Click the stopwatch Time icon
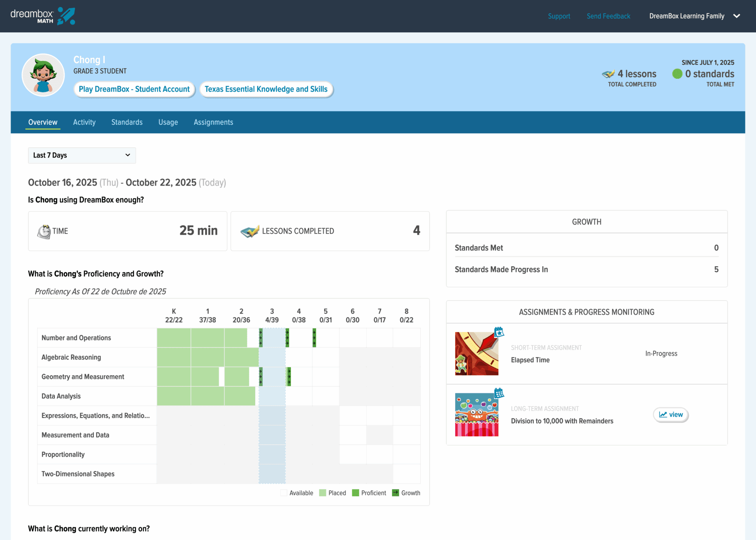 (44, 231)
